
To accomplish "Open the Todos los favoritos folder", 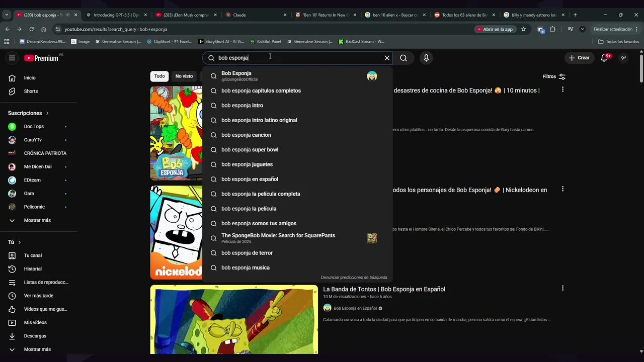I will coord(618,41).
